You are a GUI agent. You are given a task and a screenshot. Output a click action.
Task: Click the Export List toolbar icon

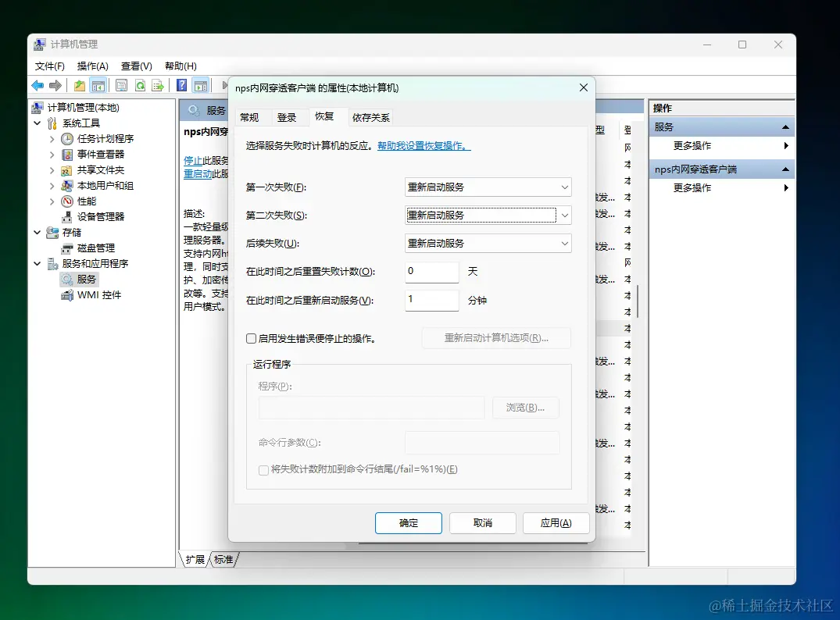158,86
